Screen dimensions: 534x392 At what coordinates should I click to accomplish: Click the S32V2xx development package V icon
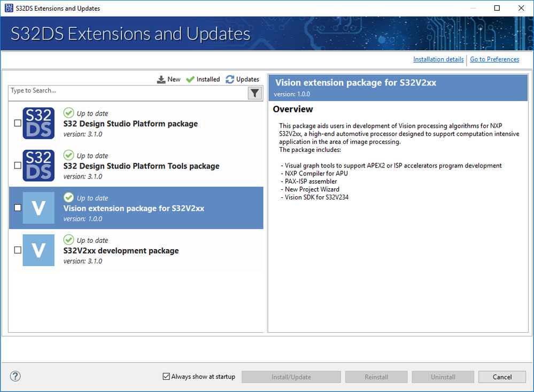tap(38, 250)
